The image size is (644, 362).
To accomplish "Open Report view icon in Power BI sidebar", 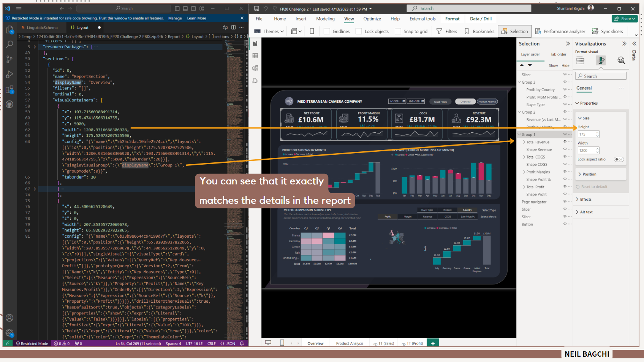I will 255,43.
